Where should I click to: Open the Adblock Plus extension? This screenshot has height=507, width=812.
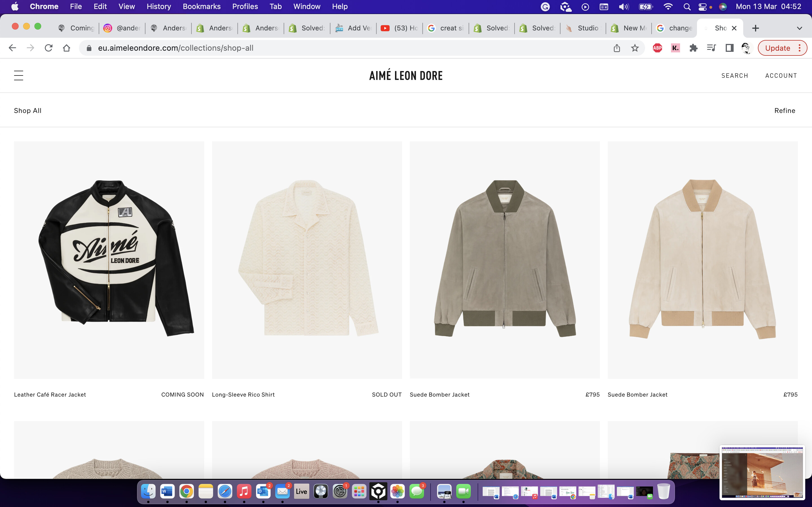[657, 48]
